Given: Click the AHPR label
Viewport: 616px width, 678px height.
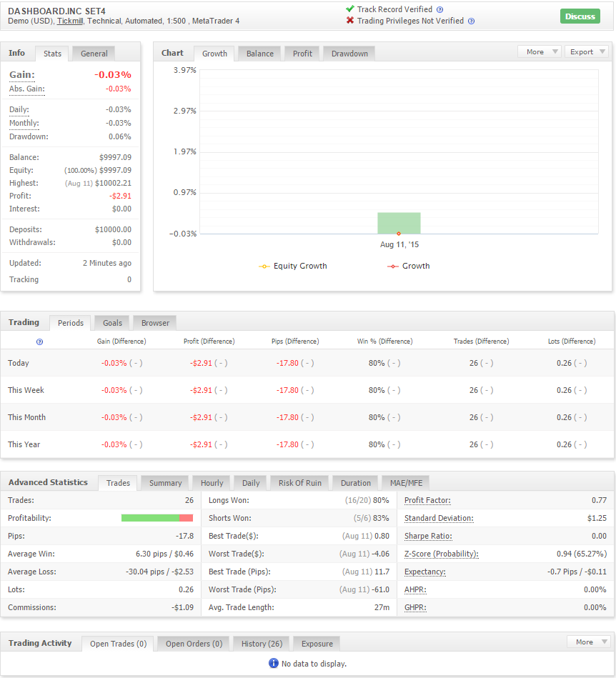Looking at the screenshot, I should (x=415, y=590).
